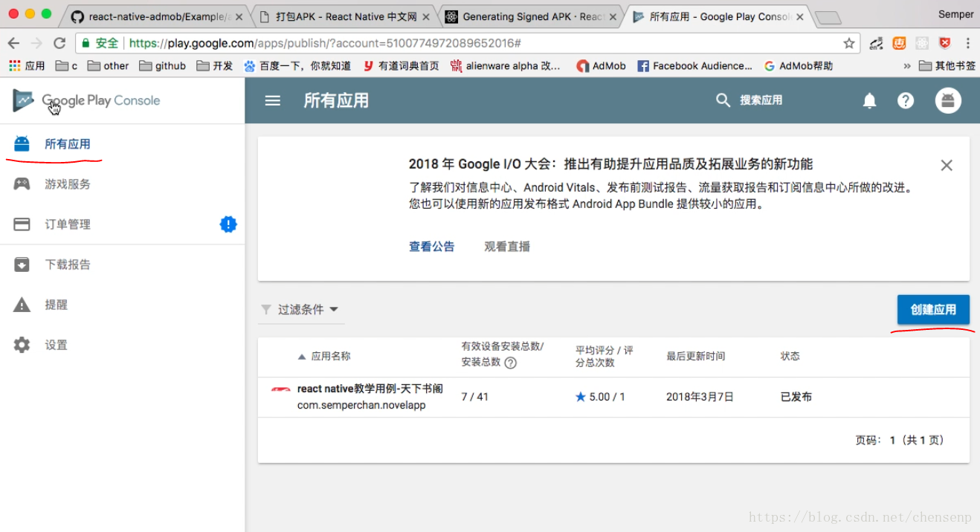Screen dimensions: 980x532
Task: Click the 5.00 / 1 rating cell
Action: coord(600,397)
